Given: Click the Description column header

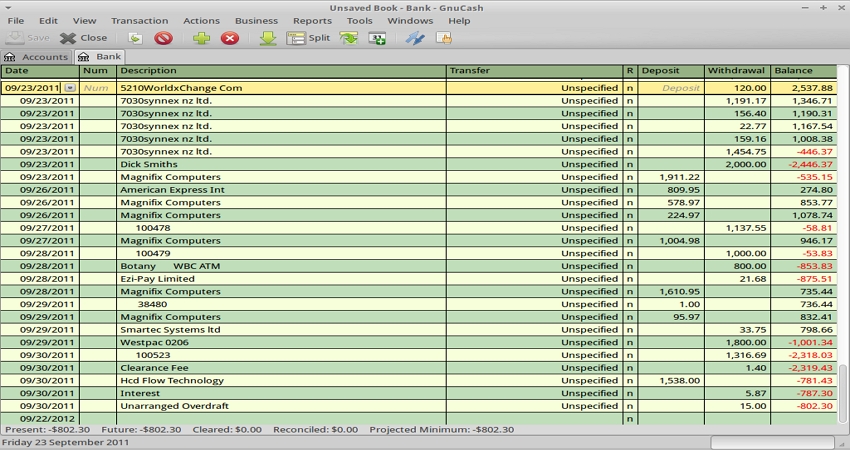Looking at the screenshot, I should pos(281,70).
